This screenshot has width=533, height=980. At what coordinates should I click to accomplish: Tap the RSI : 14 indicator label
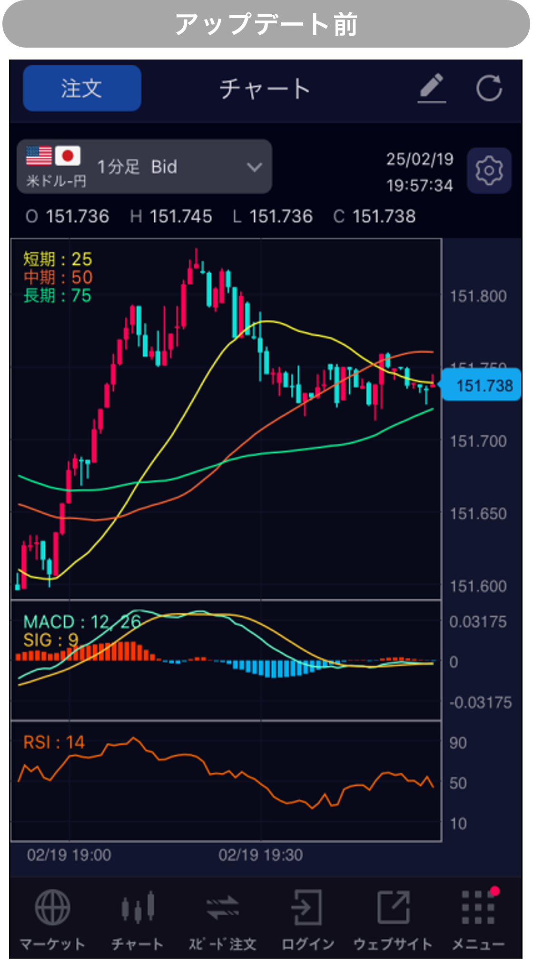point(54,742)
